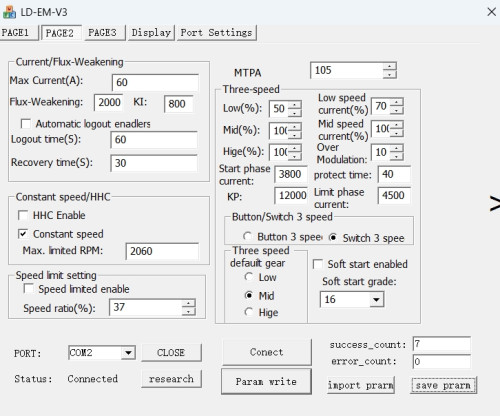
Task: Click the LD-EM-V3 app icon in title bar
Action: pyautogui.click(x=9, y=12)
